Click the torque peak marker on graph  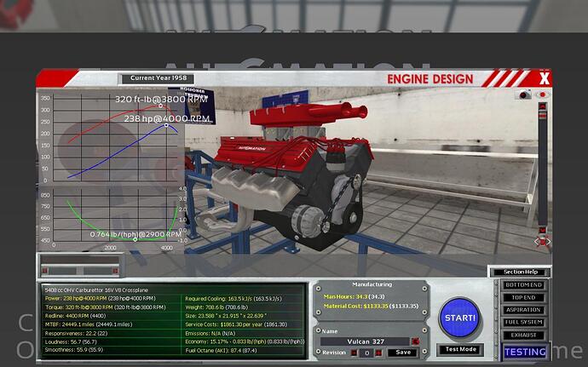pos(160,106)
